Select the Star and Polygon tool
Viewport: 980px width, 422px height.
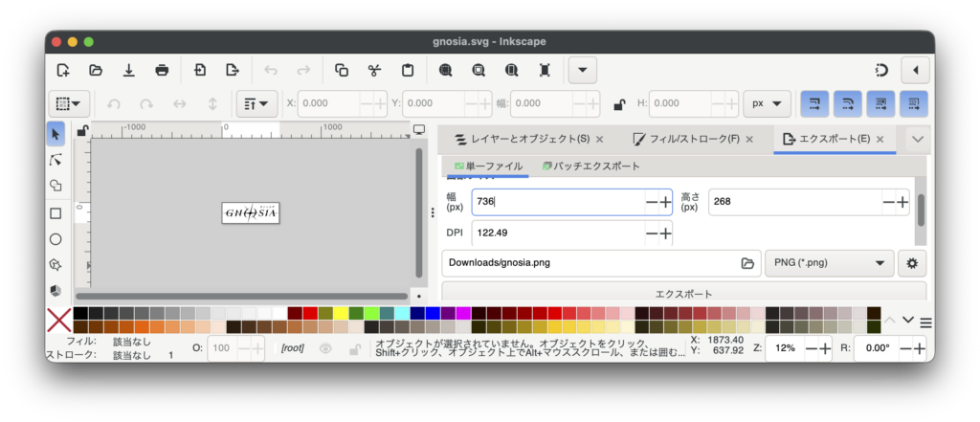pyautogui.click(x=56, y=265)
